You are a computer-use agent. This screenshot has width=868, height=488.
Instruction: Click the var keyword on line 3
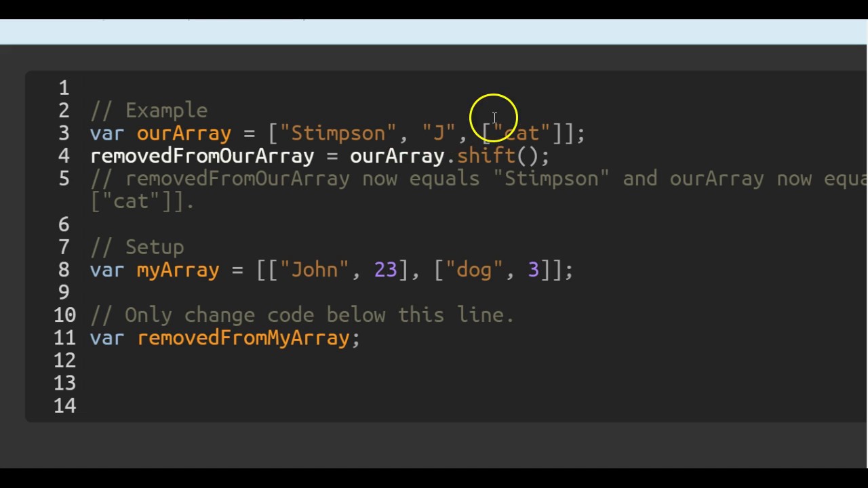[107, 134]
